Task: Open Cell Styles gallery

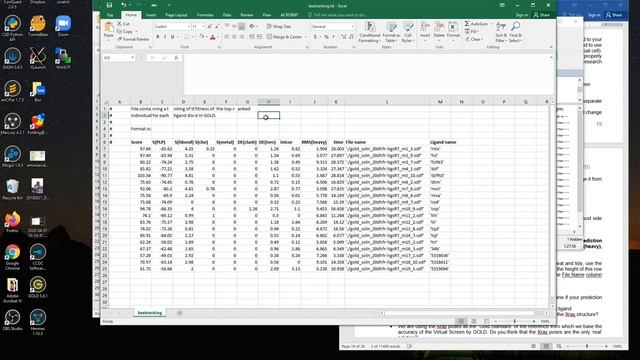Action: (407, 32)
